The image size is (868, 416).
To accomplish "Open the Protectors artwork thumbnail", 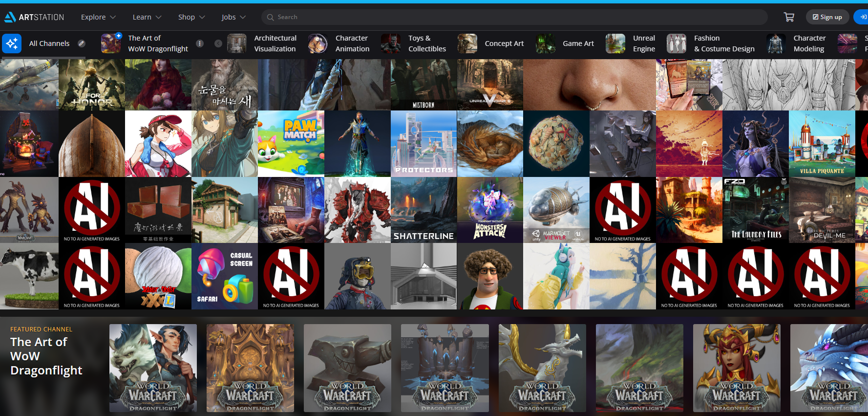I will (x=423, y=143).
